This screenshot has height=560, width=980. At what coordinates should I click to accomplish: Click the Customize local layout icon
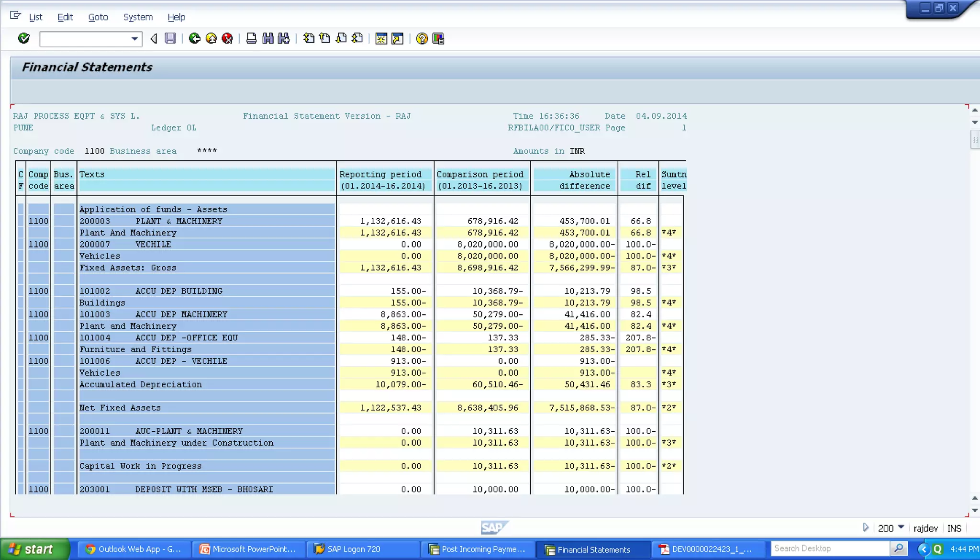(x=438, y=38)
